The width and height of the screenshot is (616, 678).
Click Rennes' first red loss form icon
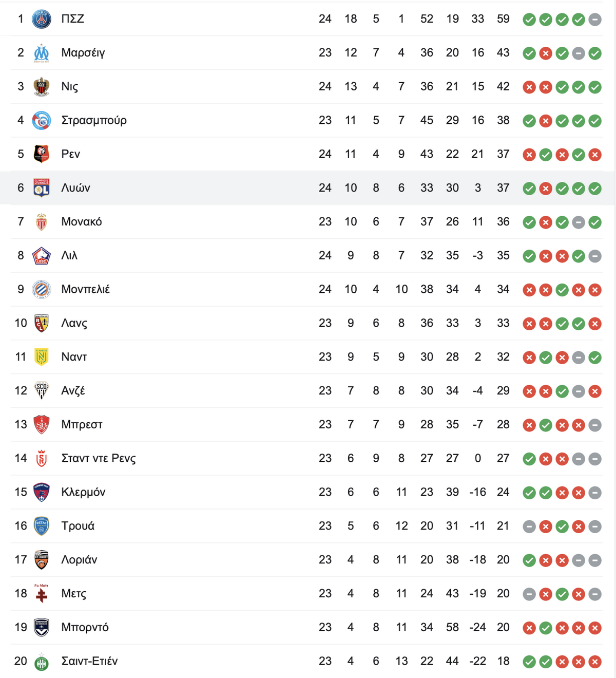(x=529, y=155)
